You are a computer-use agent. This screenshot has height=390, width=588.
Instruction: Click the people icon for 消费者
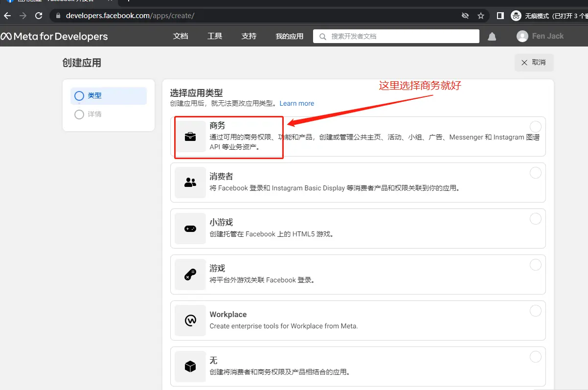coord(190,183)
